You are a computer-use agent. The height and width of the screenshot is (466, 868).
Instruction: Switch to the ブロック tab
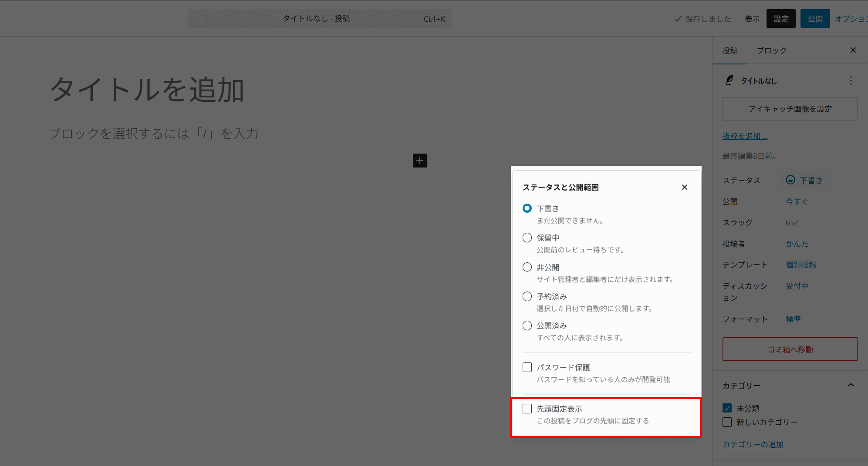[771, 50]
